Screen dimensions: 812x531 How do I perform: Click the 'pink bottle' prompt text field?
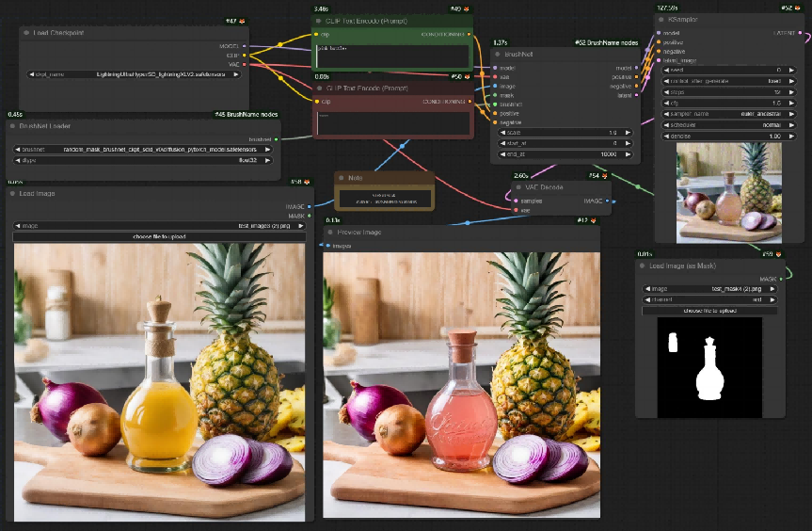pos(393,56)
